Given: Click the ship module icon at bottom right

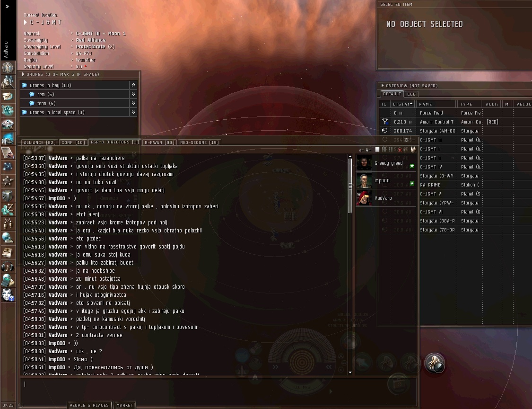Looking at the screenshot, I should (434, 364).
